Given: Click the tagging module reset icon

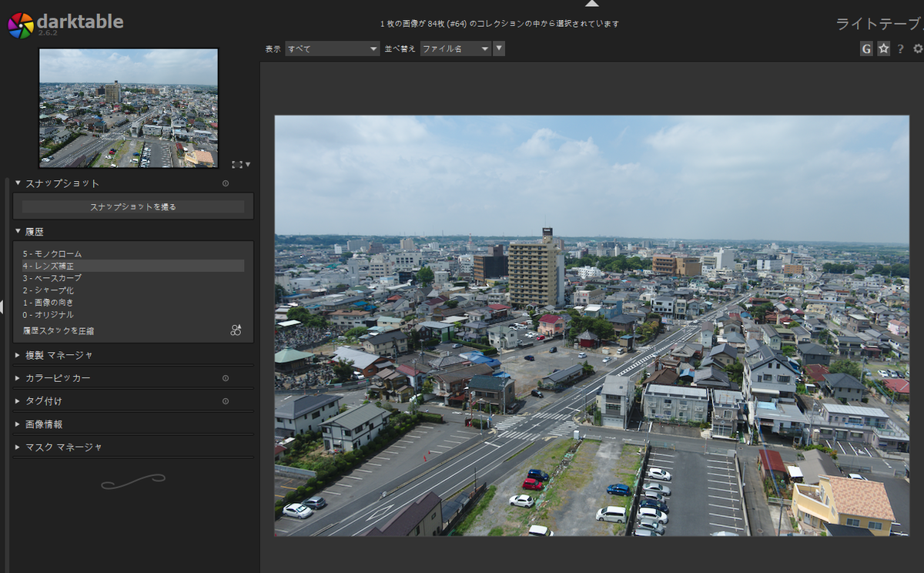Looking at the screenshot, I should click(226, 401).
